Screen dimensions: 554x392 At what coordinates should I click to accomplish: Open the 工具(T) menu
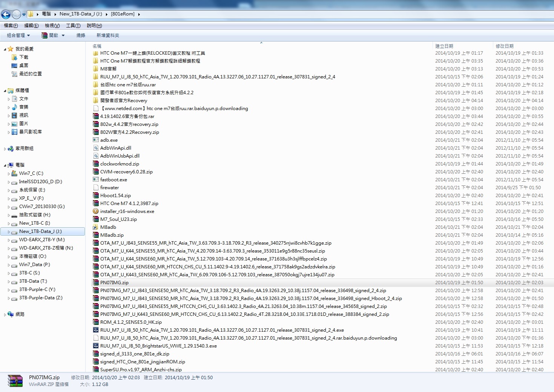73,26
